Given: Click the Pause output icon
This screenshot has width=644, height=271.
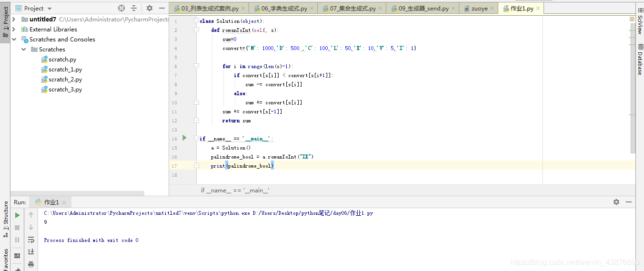Looking at the screenshot, I should [18, 240].
